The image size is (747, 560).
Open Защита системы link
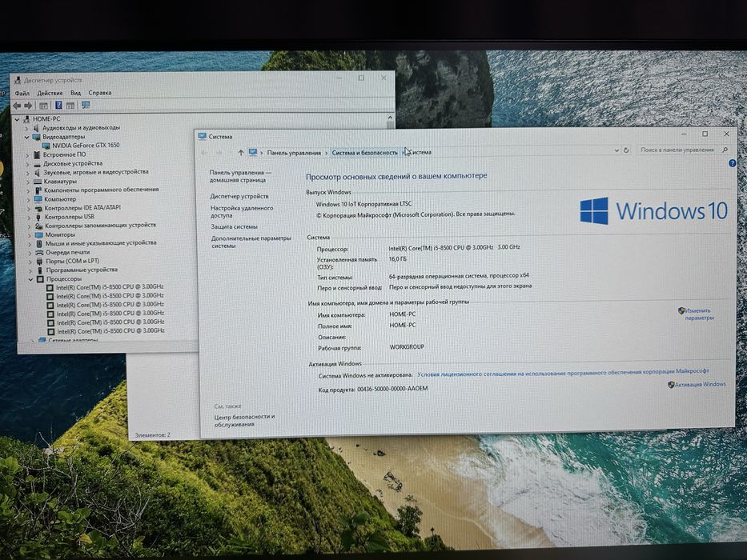(235, 226)
